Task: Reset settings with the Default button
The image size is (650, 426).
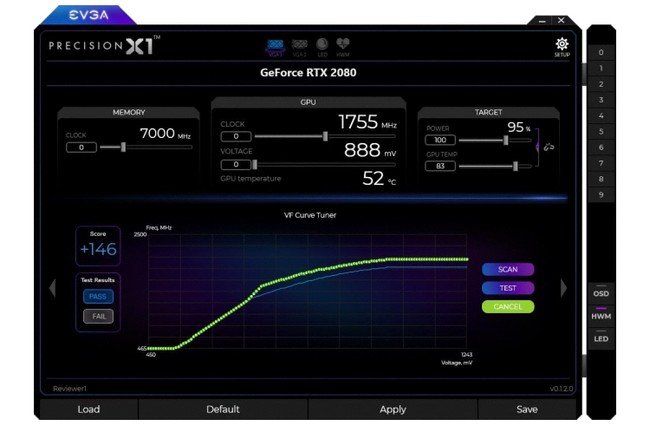Action: [x=223, y=409]
